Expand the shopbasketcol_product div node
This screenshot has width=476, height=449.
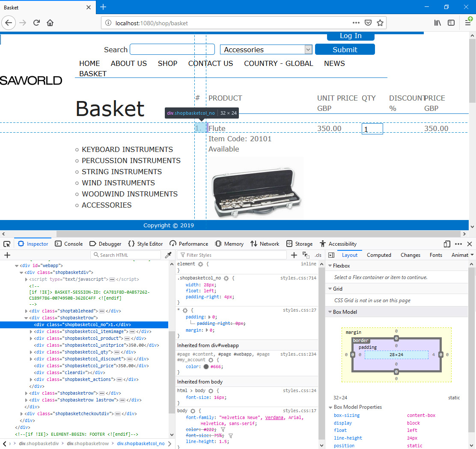coord(31,338)
